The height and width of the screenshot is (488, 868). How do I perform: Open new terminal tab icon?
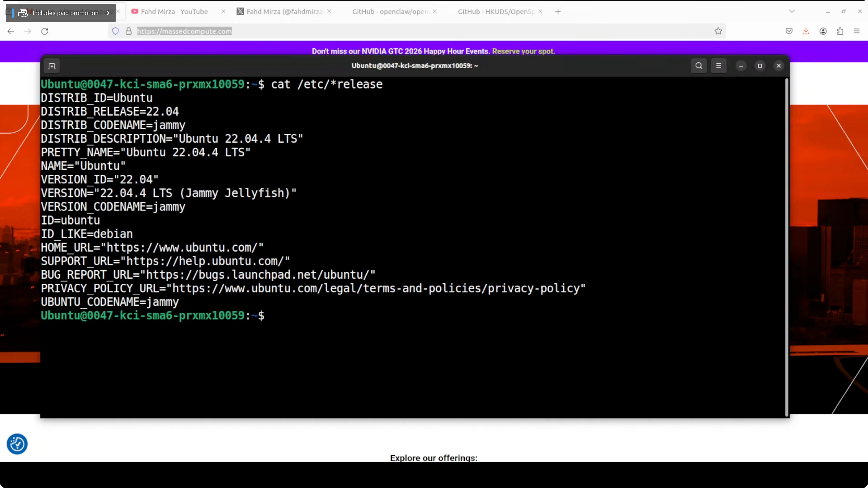(52, 66)
